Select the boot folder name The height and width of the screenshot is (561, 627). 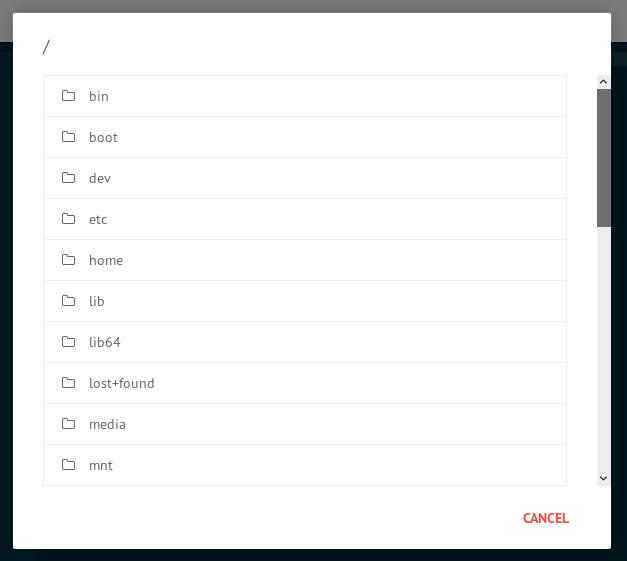click(x=103, y=137)
